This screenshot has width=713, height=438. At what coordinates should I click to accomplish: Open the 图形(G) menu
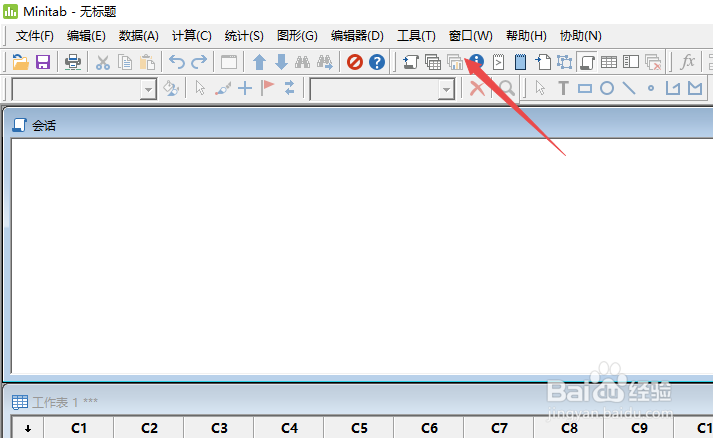pyautogui.click(x=297, y=35)
